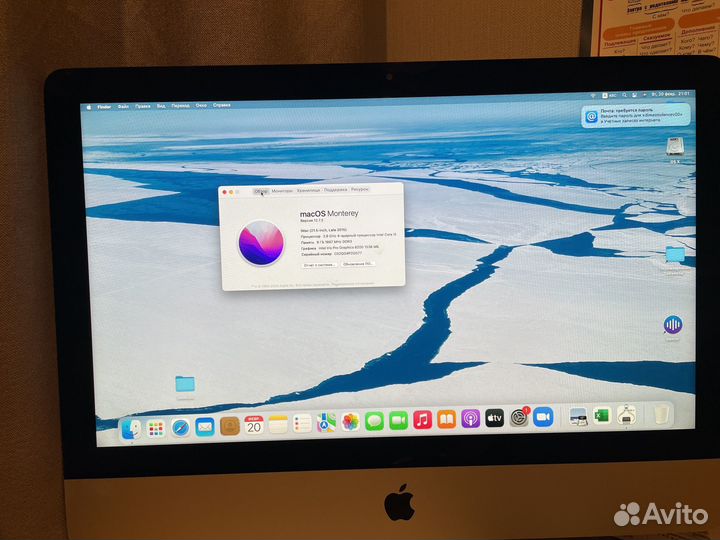The image size is (720, 540).
Task: Launch Maps from the Dock
Action: (326, 422)
